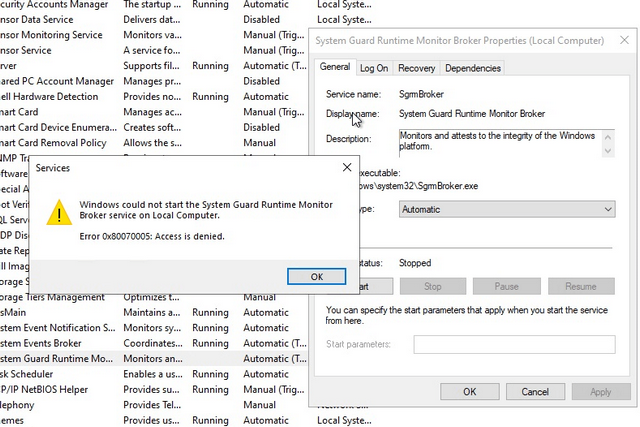The width and height of the screenshot is (640, 427).
Task: Select the Sensor Service row
Action: pos(153,51)
